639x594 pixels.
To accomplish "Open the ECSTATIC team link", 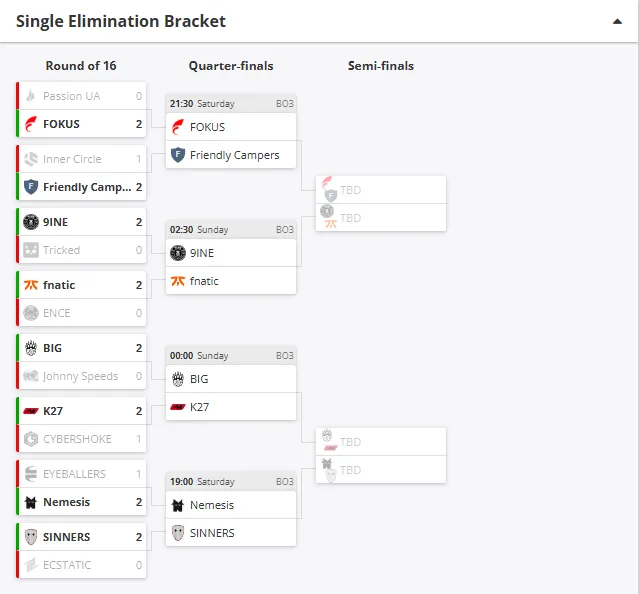I will point(67,565).
